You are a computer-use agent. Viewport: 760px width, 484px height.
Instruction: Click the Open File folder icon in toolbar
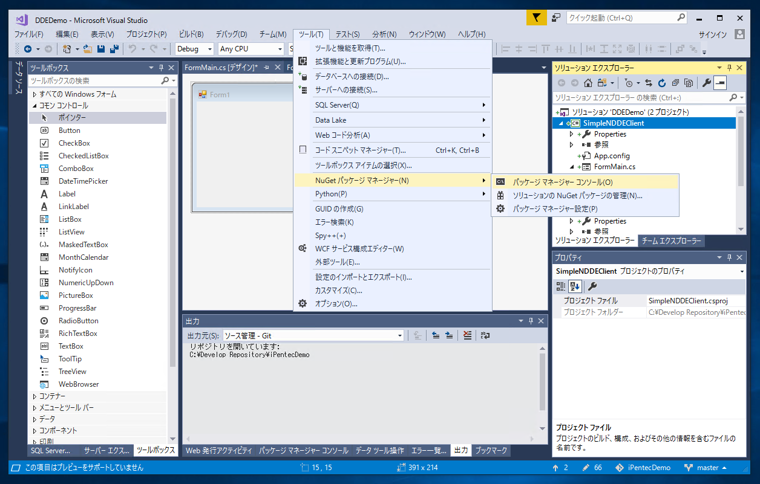87,49
